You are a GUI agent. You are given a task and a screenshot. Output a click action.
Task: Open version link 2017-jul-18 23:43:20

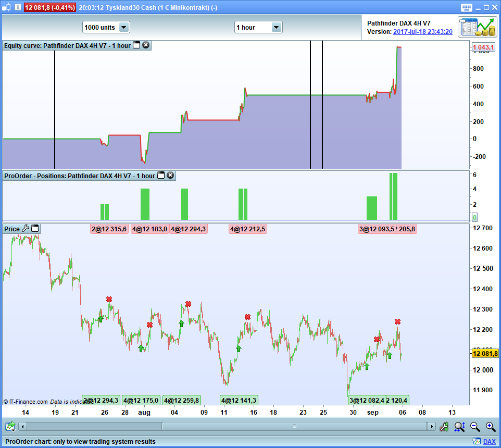[423, 32]
